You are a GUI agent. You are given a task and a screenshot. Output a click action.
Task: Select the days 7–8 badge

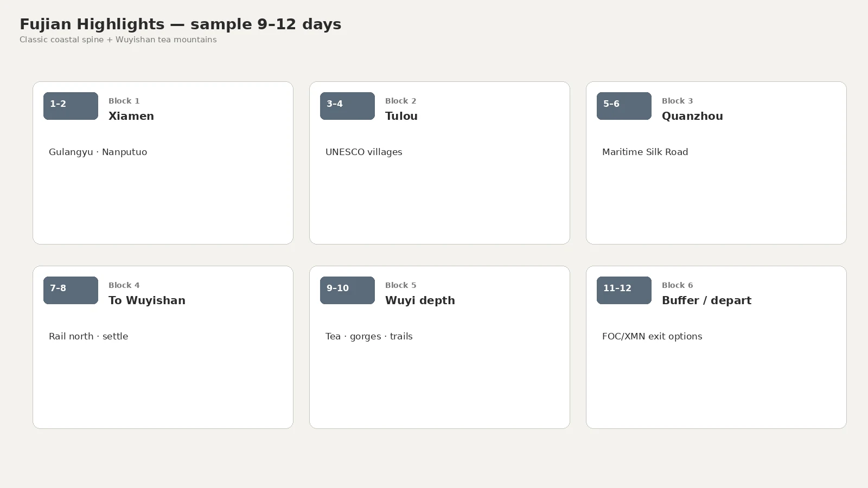(71, 290)
